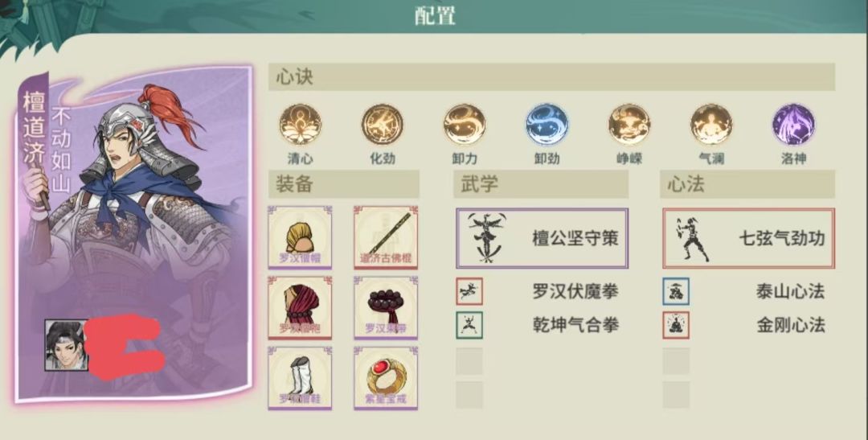Tap the 化劲 skill orb
868x440 pixels.
382,125
